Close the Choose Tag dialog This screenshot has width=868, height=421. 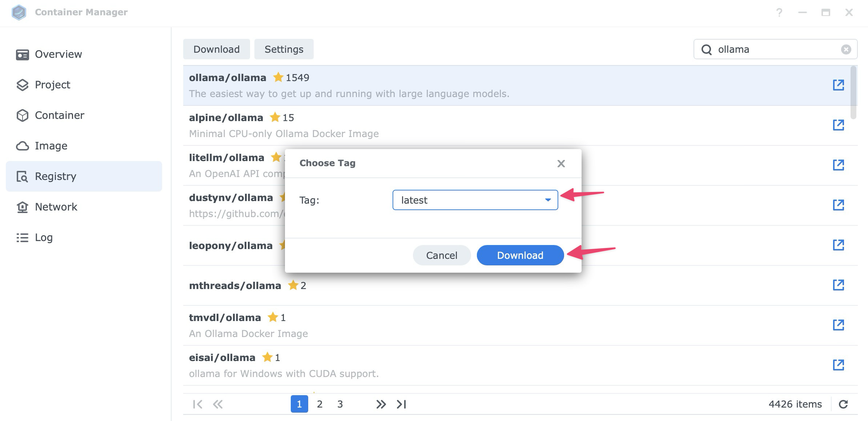coord(561,163)
